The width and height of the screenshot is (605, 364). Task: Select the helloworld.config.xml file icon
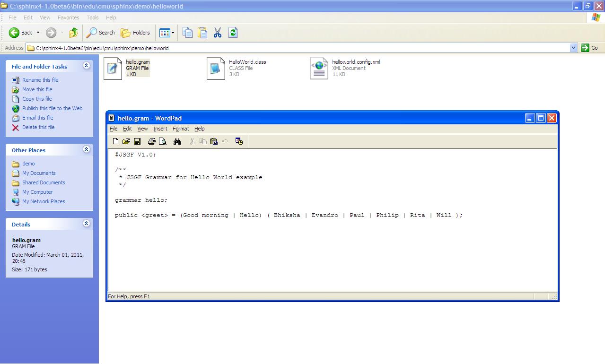(319, 69)
